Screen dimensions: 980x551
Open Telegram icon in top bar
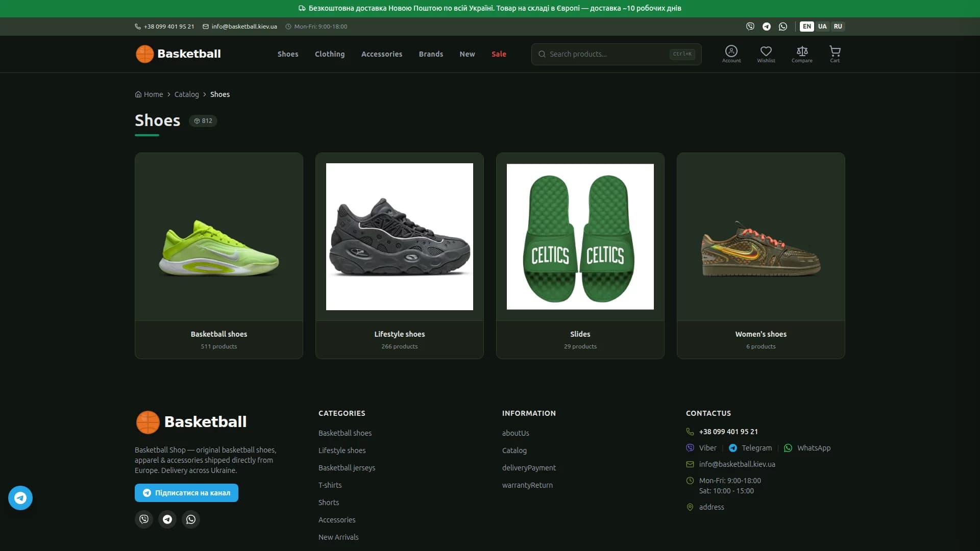766,27
